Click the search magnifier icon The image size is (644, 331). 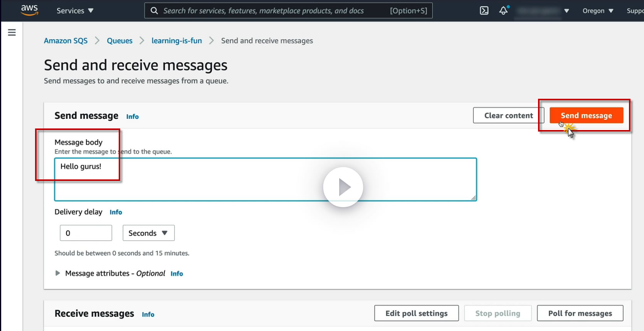[154, 10]
